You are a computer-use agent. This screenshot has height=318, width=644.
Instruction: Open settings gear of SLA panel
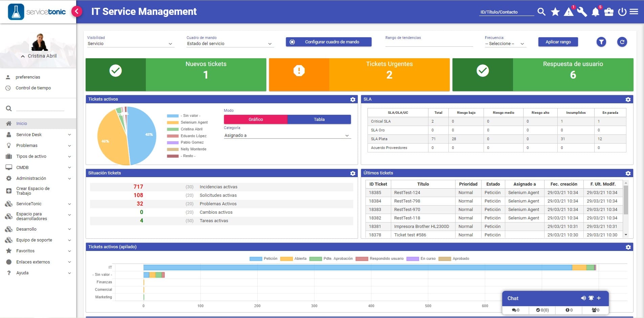coord(628,100)
